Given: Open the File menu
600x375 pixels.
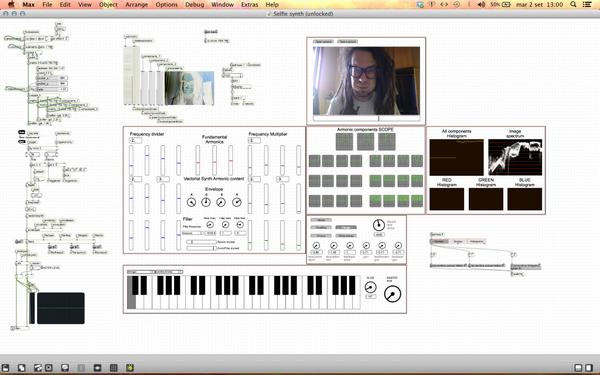Looking at the screenshot, I should pos(47,5).
